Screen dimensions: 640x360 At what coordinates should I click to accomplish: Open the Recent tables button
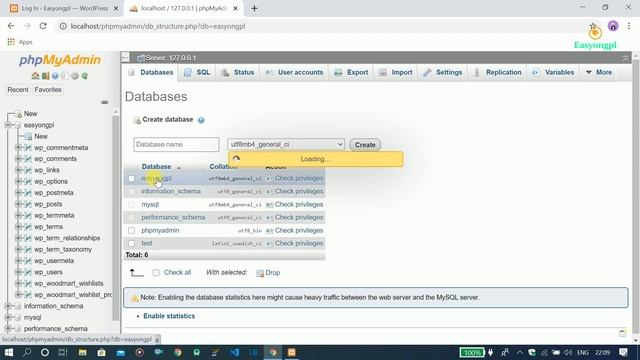(18, 90)
